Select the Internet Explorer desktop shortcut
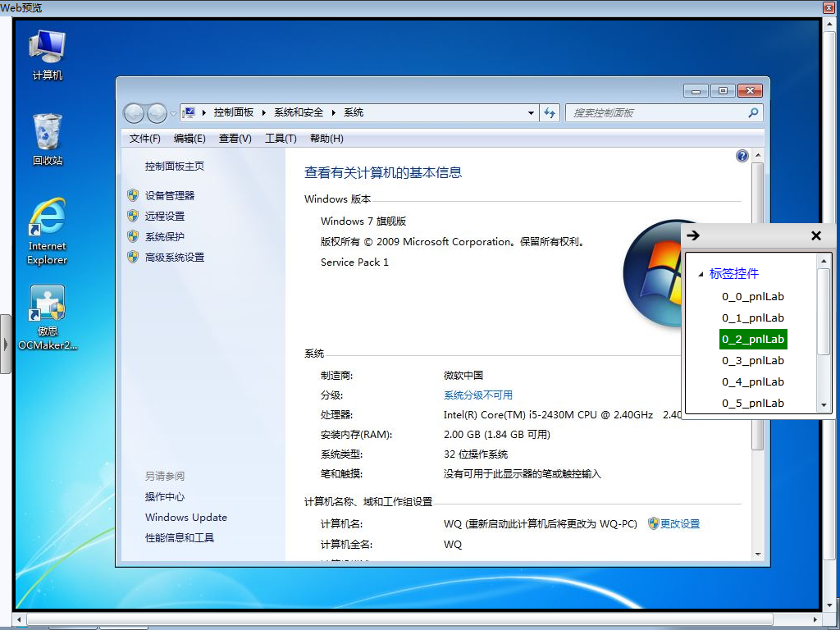840x630 pixels. pyautogui.click(x=47, y=231)
